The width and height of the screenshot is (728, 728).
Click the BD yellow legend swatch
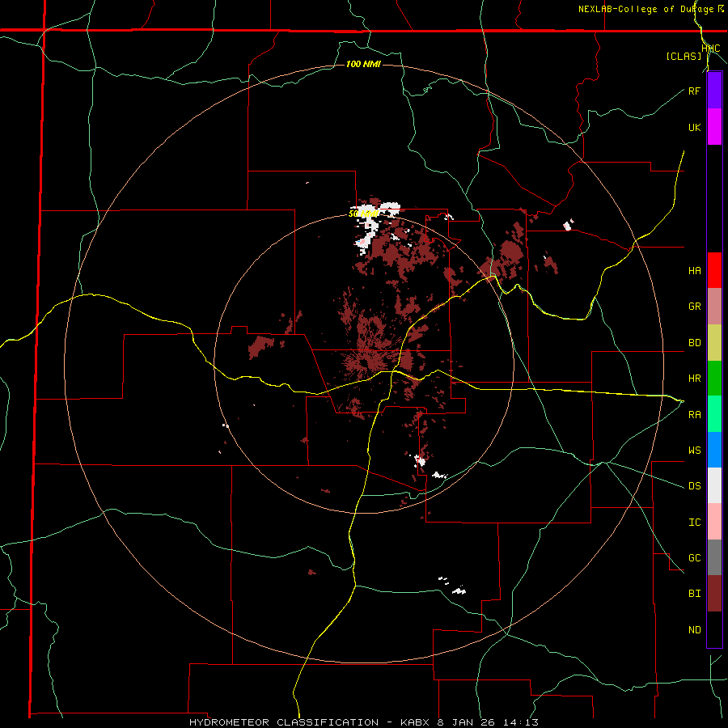click(x=714, y=343)
